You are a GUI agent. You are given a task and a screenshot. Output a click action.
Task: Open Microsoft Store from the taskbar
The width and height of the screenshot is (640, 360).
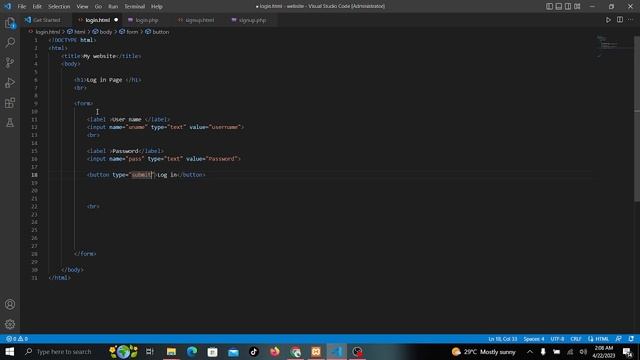(x=213, y=351)
